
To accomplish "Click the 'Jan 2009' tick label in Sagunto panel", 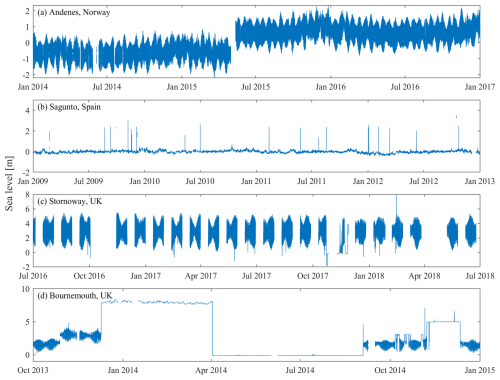I will coord(33,181).
